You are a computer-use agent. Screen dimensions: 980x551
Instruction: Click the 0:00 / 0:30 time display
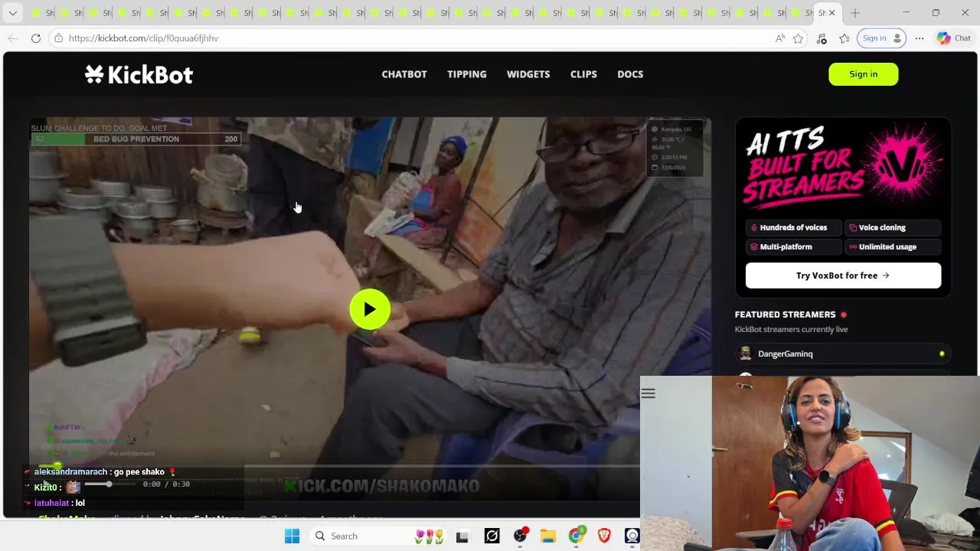[x=166, y=484]
